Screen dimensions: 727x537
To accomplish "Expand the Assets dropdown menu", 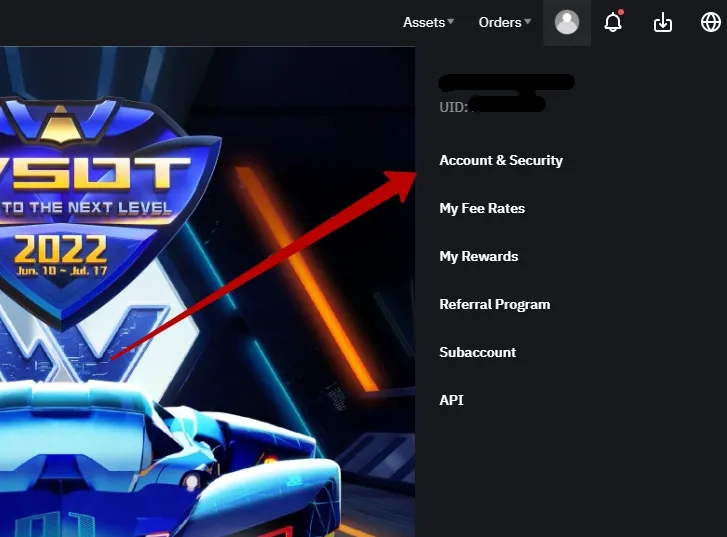I will [x=428, y=22].
